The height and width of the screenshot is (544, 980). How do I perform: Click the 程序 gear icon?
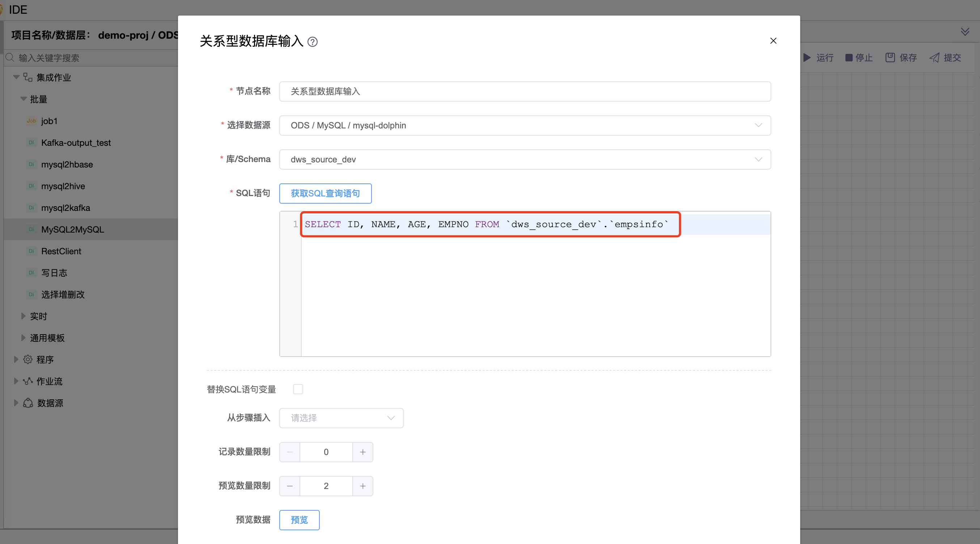27,359
